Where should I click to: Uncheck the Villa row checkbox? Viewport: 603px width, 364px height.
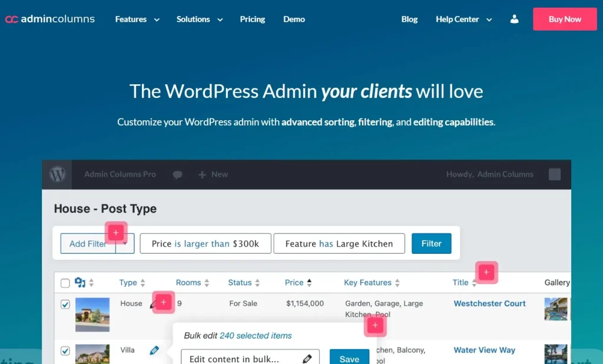65,351
